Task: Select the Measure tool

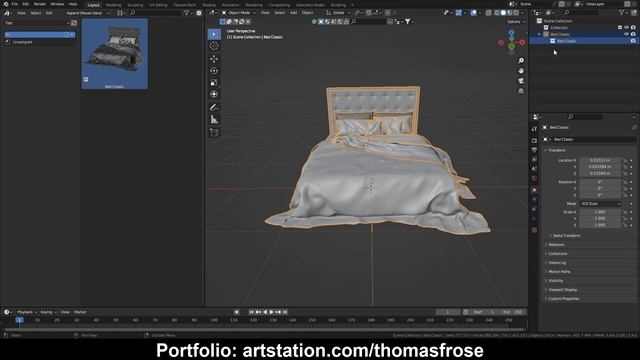Action: click(x=214, y=120)
